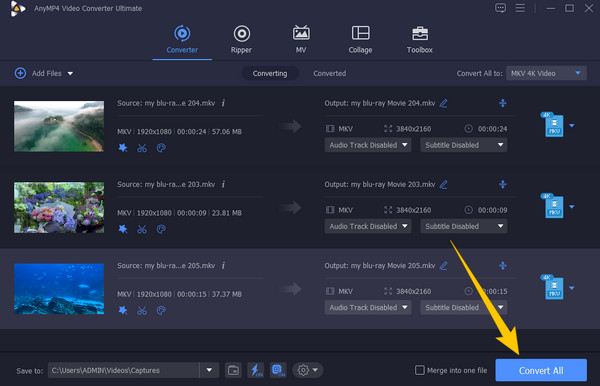Rename output Movie 204.mkv with pencil icon
600x386 pixels.
click(x=443, y=103)
